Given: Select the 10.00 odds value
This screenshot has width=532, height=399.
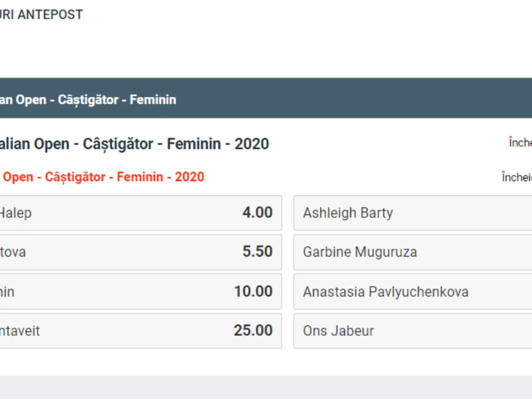Looking at the screenshot, I should [253, 291].
